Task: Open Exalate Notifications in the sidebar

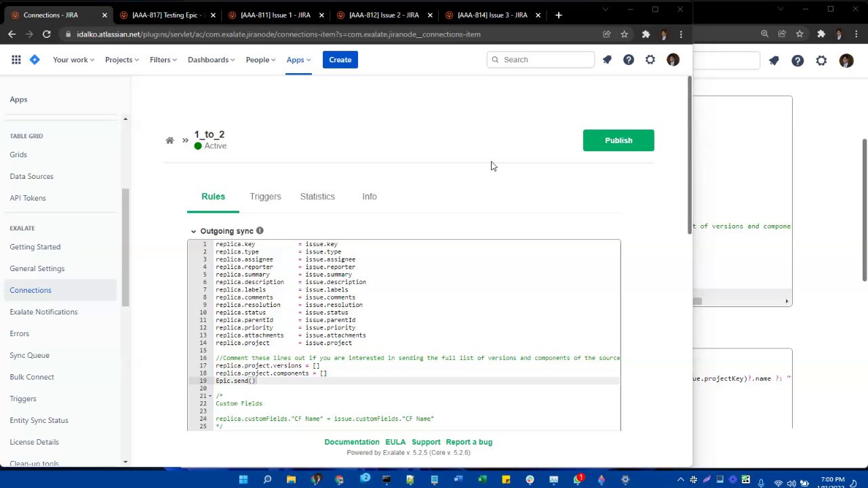Action: click(43, 312)
